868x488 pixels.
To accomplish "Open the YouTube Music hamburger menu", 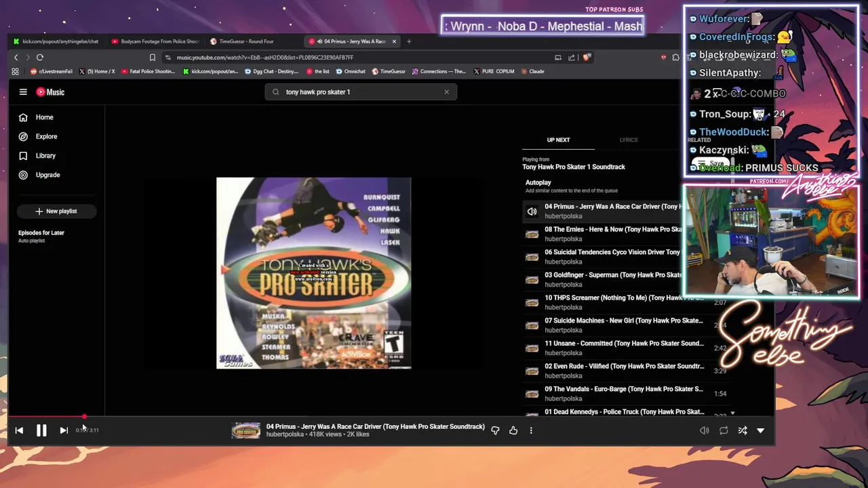I will [23, 92].
